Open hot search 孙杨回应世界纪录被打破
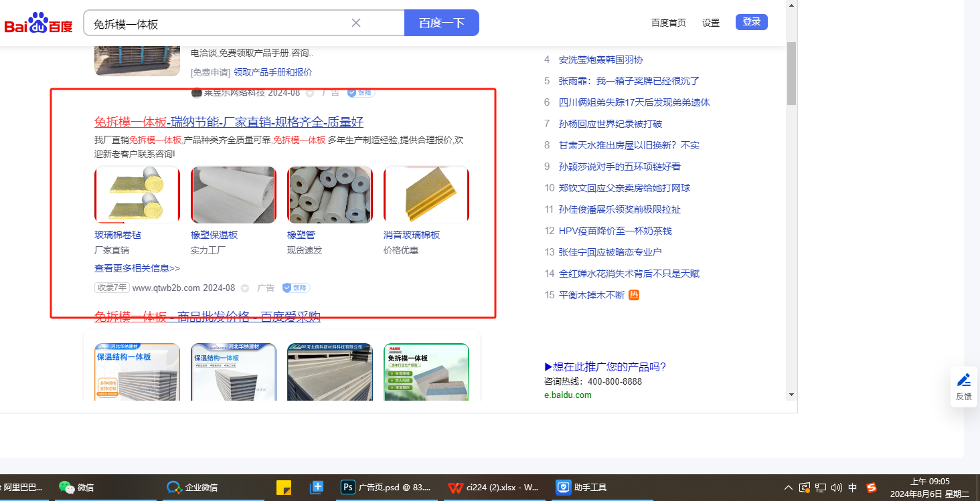The height and width of the screenshot is (501, 980). (x=610, y=124)
